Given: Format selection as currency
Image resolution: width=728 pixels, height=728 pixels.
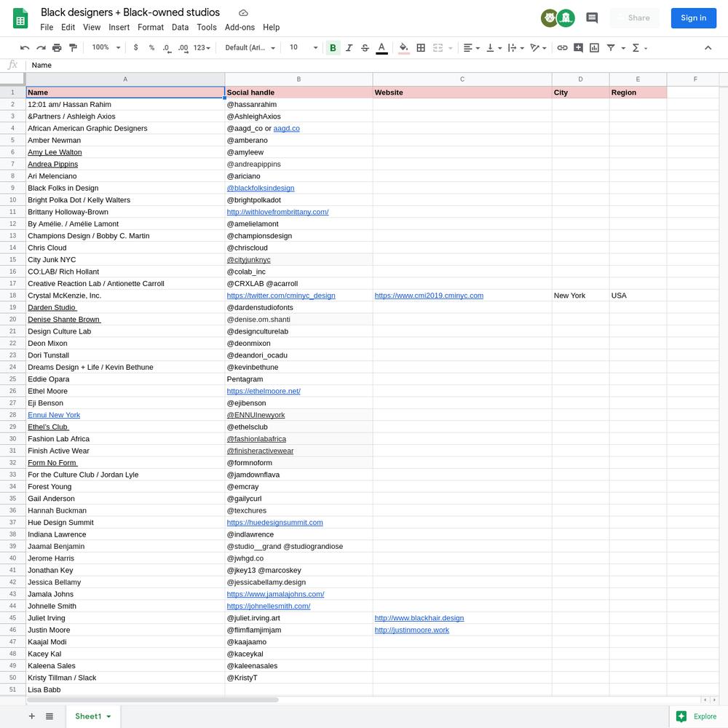Looking at the screenshot, I should 135,48.
